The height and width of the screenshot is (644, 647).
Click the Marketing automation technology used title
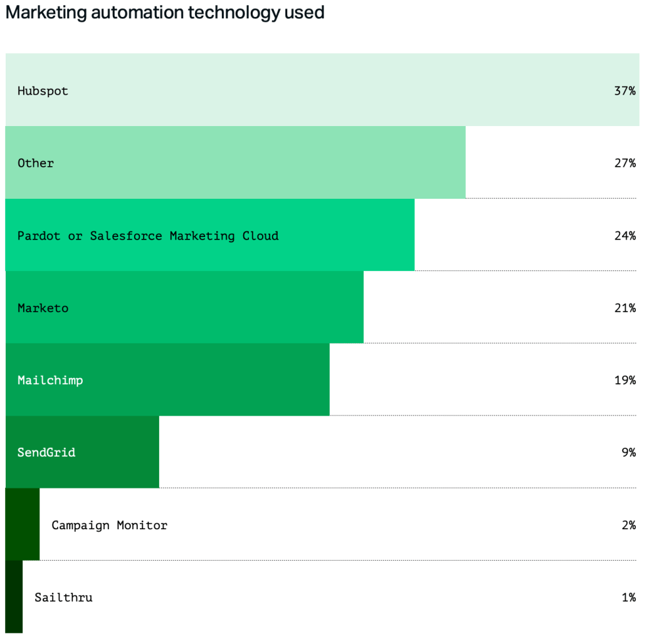(165, 13)
